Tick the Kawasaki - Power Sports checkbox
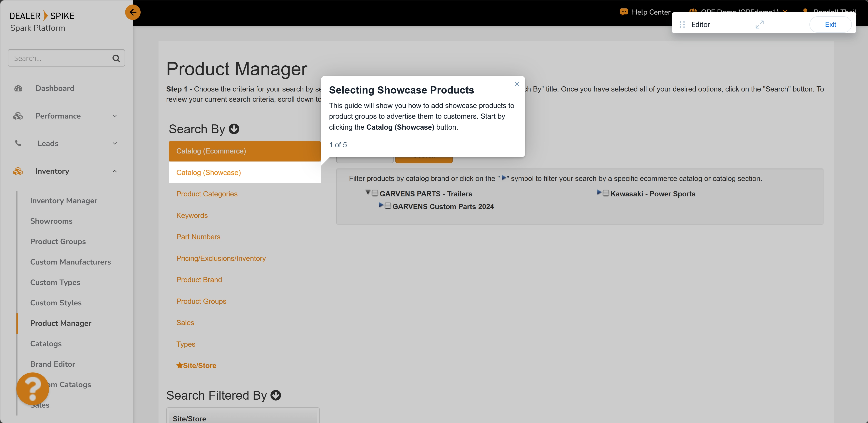Viewport: 868px width, 423px height. (605, 193)
